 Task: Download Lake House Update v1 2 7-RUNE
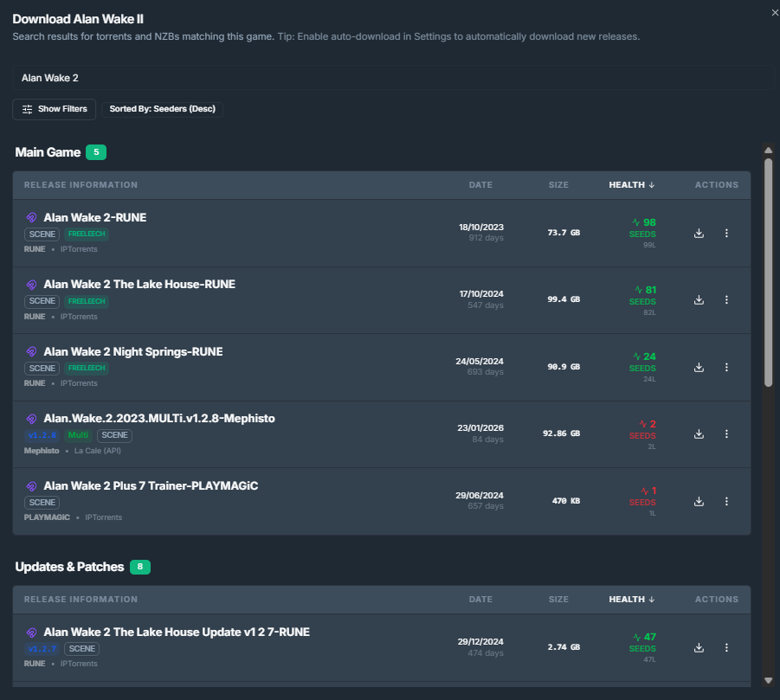click(699, 647)
